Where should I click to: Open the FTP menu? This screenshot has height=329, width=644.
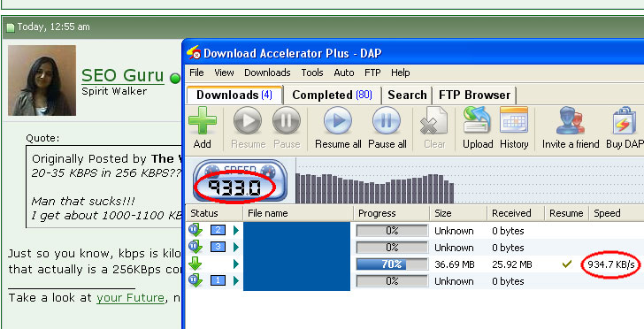coord(372,73)
